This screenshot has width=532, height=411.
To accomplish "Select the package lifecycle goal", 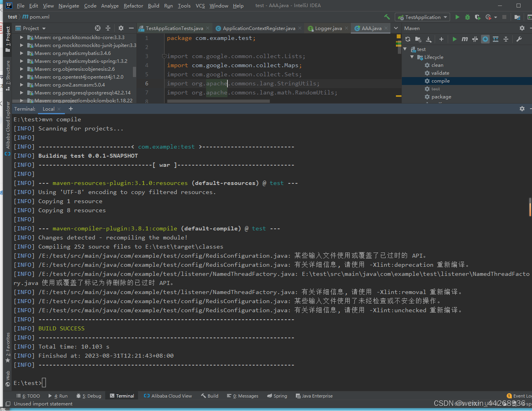I will click(441, 97).
